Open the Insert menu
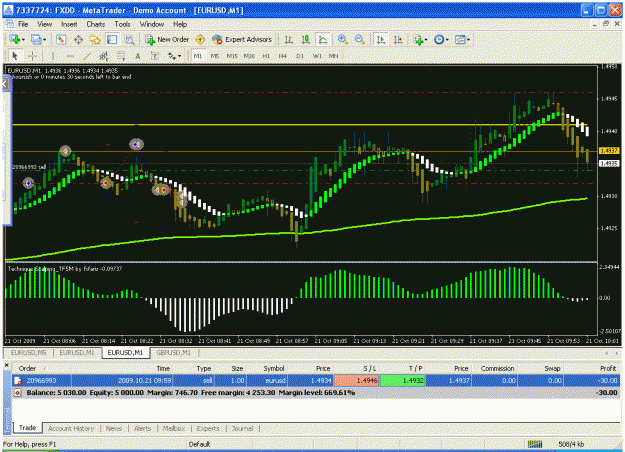 pos(69,24)
